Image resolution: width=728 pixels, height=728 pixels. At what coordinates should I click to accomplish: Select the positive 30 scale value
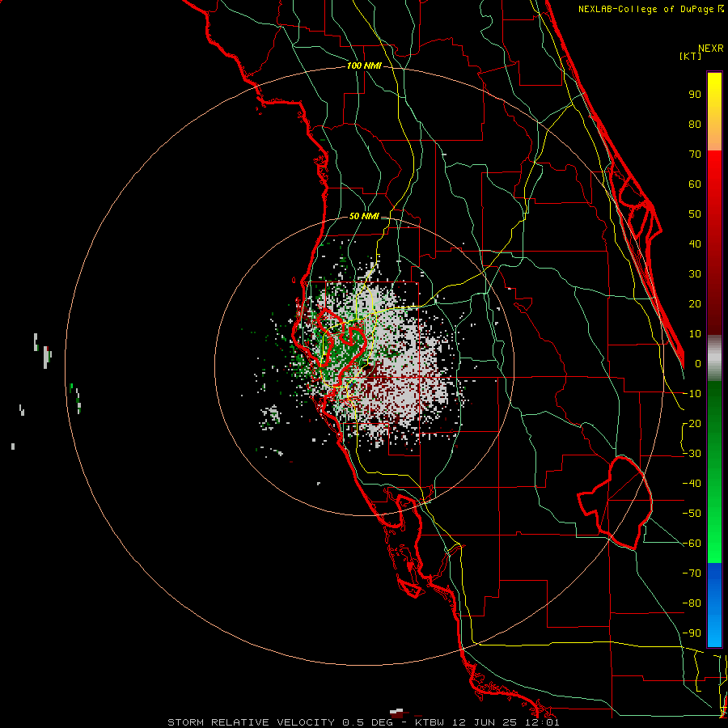pyautogui.click(x=695, y=274)
